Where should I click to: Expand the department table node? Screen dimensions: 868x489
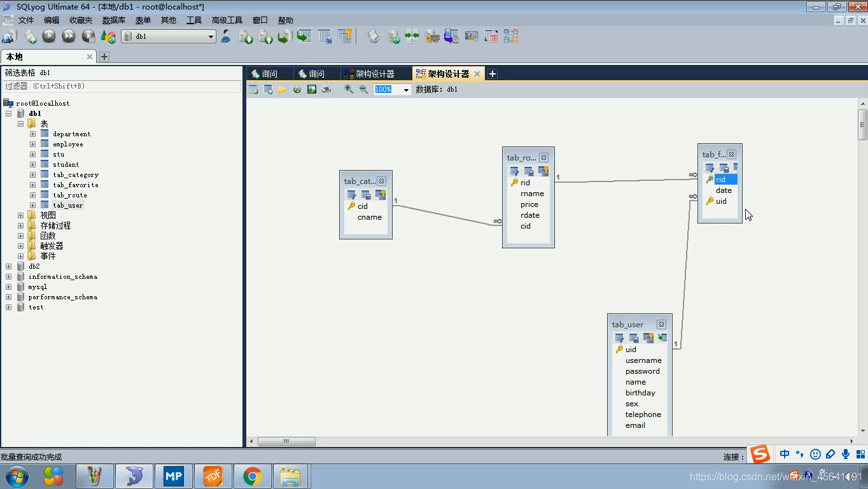point(32,134)
